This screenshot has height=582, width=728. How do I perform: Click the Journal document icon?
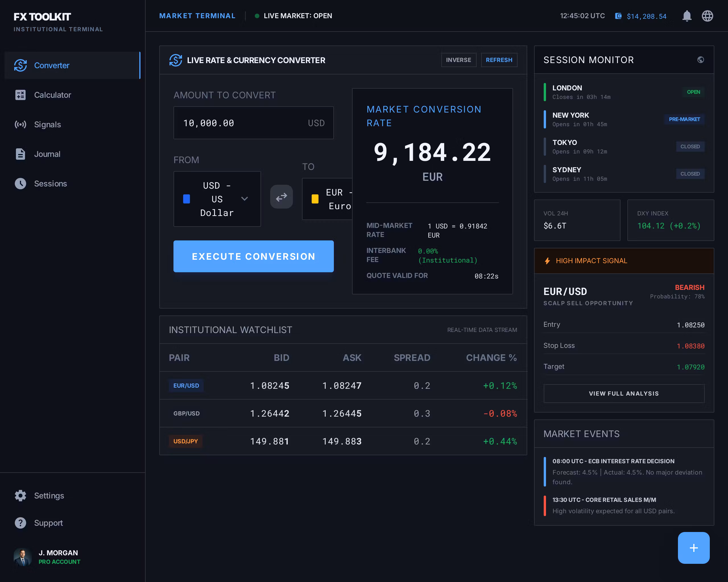[x=20, y=154]
